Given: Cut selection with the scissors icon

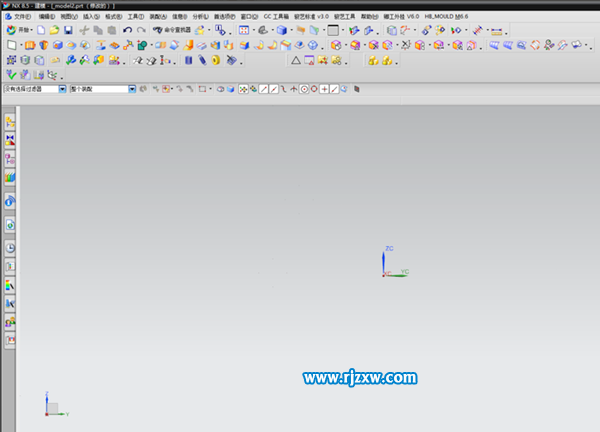Looking at the screenshot, I should (x=84, y=30).
